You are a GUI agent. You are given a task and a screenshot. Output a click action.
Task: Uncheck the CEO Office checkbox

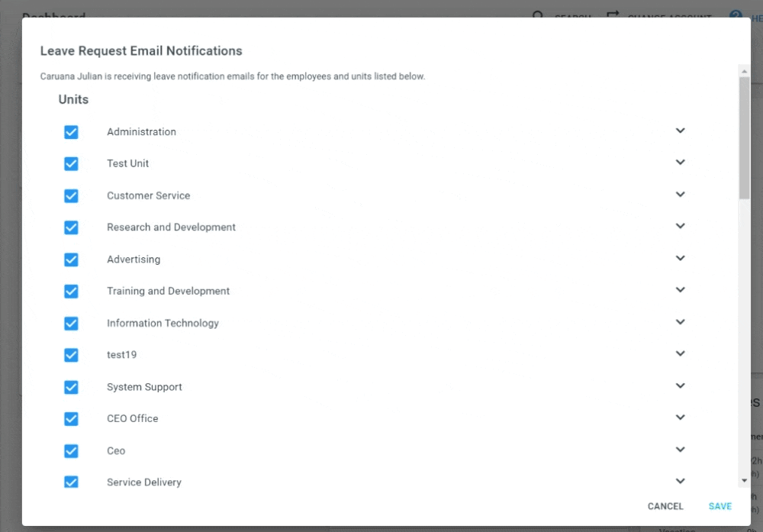click(x=71, y=418)
